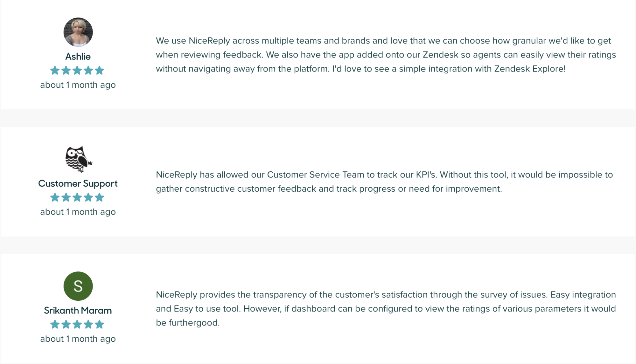Open the Srikanth Maram name link
The image size is (636, 364).
[78, 310]
